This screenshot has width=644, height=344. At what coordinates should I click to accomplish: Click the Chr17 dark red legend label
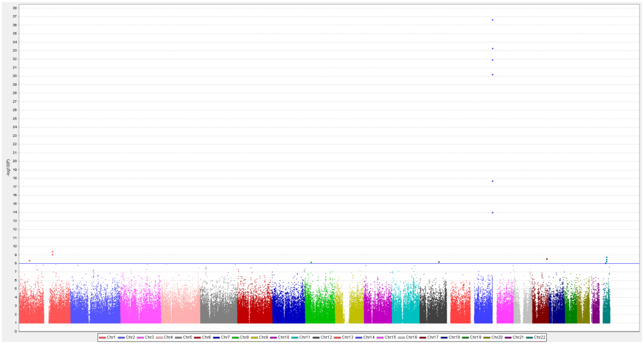click(433, 337)
